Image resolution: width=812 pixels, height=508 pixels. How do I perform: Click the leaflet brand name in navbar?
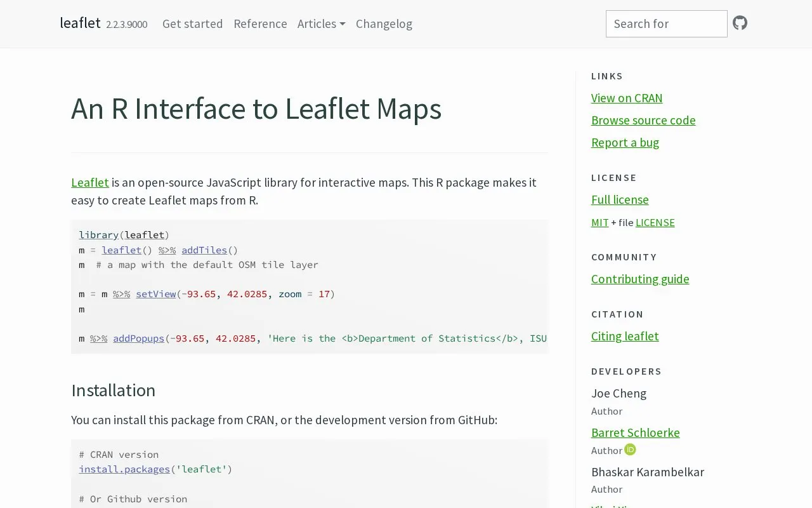(x=80, y=23)
